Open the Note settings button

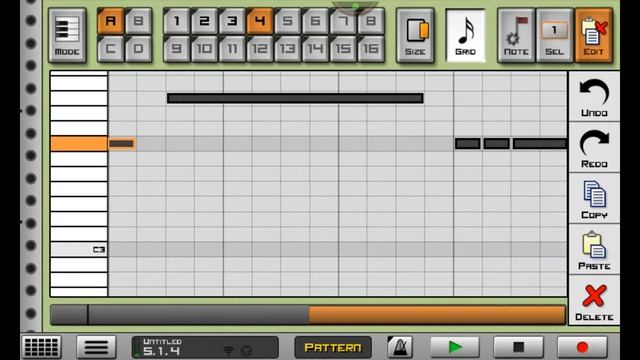pyautogui.click(x=516, y=36)
